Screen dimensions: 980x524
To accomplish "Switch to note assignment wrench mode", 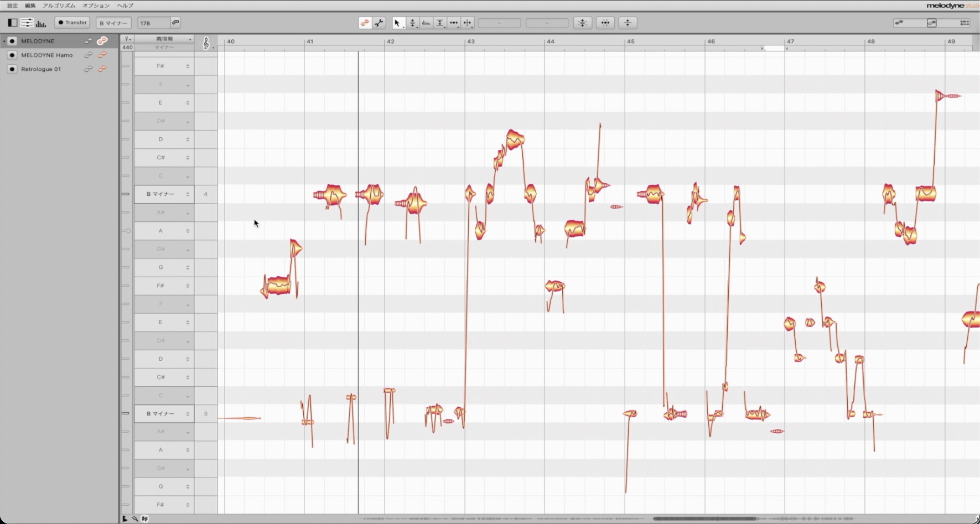I will click(379, 23).
